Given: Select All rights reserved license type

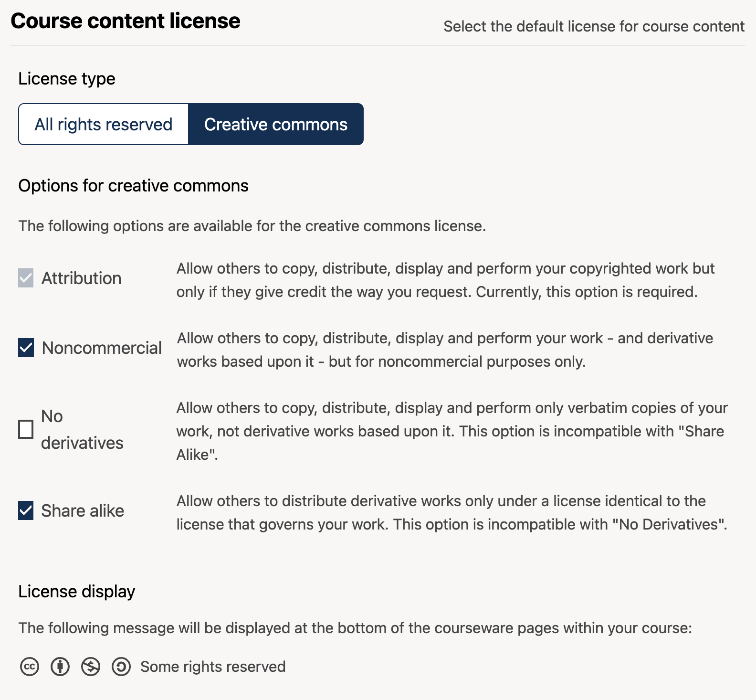Looking at the screenshot, I should tap(104, 125).
